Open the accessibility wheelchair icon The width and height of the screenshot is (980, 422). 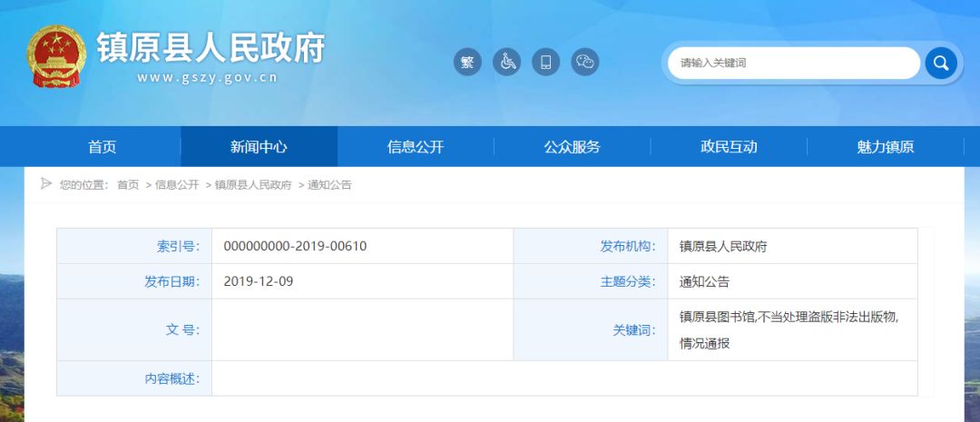tap(507, 62)
